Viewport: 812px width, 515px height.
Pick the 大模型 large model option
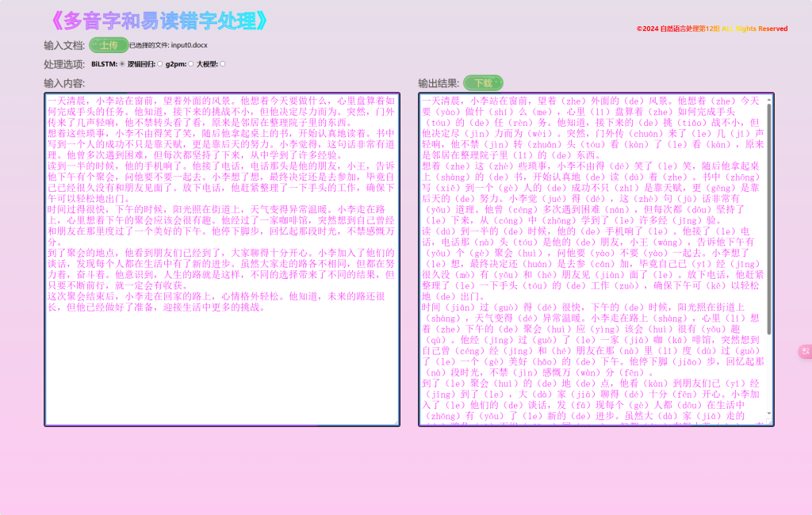[x=223, y=64]
